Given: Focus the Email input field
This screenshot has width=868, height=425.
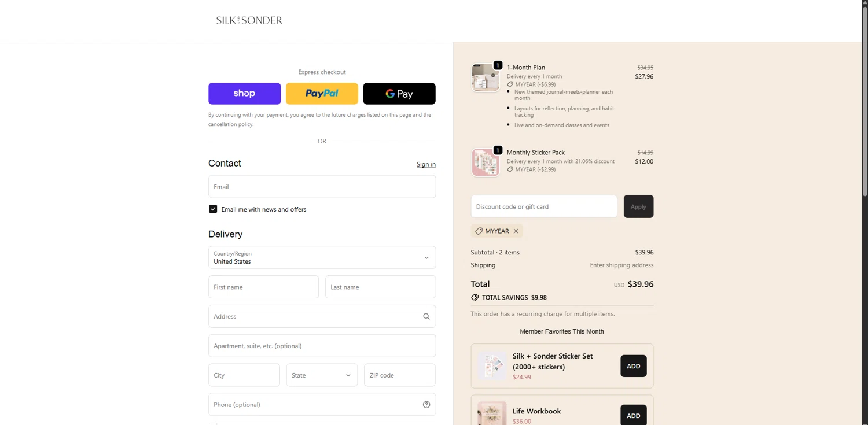Looking at the screenshot, I should coord(322,187).
